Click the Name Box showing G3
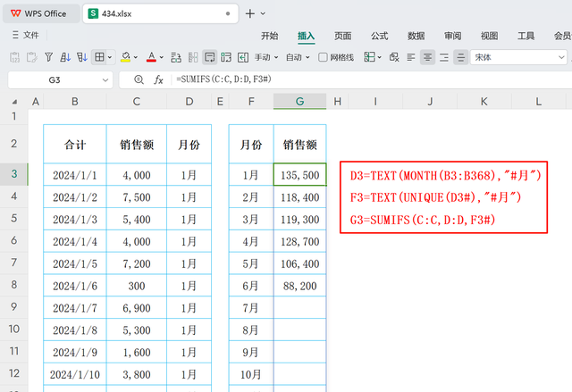 55,80
